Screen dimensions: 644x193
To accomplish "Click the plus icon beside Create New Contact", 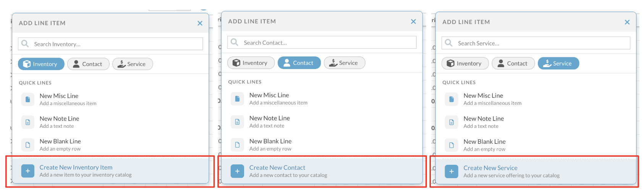I will click(237, 171).
